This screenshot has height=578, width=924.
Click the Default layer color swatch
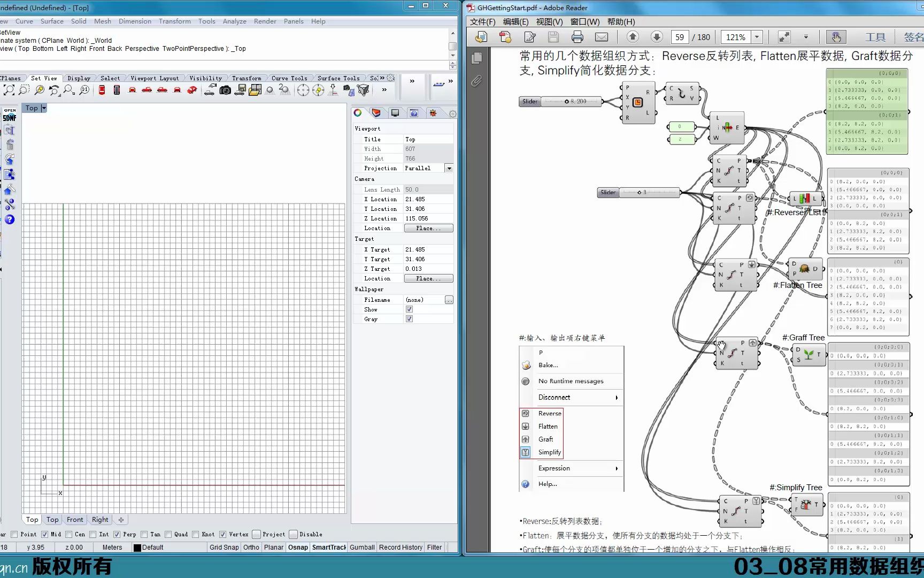point(137,547)
